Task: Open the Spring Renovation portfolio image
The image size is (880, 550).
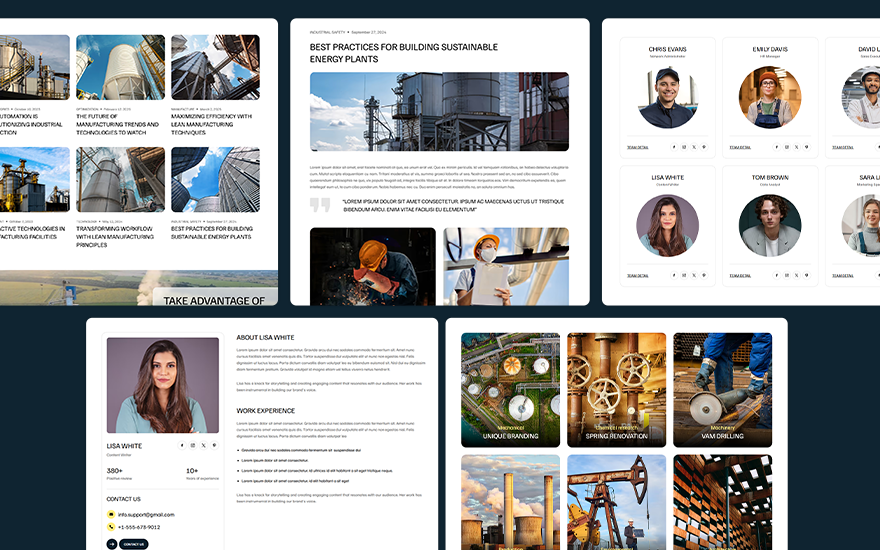Action: (x=616, y=390)
